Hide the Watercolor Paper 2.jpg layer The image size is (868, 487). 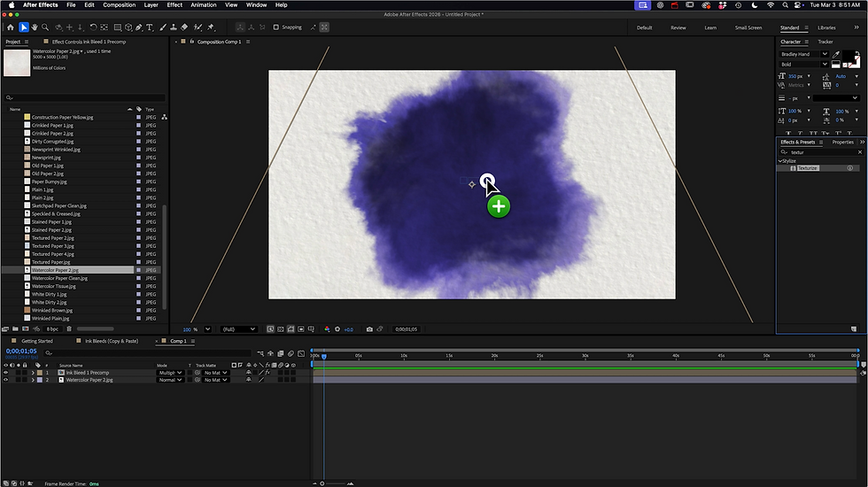point(5,380)
